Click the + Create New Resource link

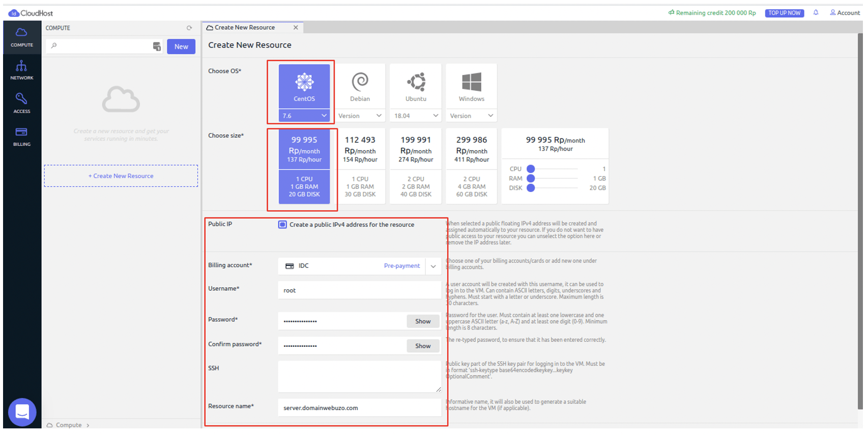pyautogui.click(x=121, y=176)
